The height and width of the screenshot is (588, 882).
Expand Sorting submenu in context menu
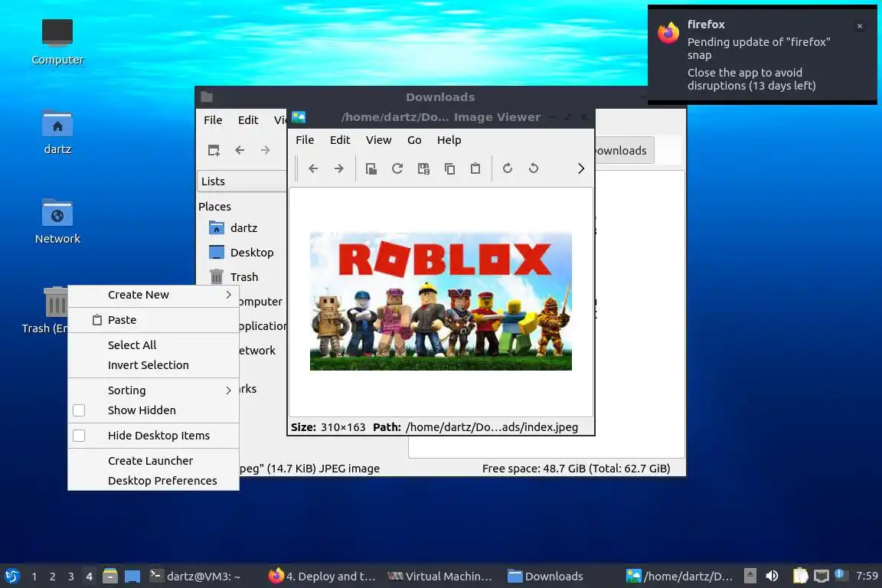(x=154, y=390)
